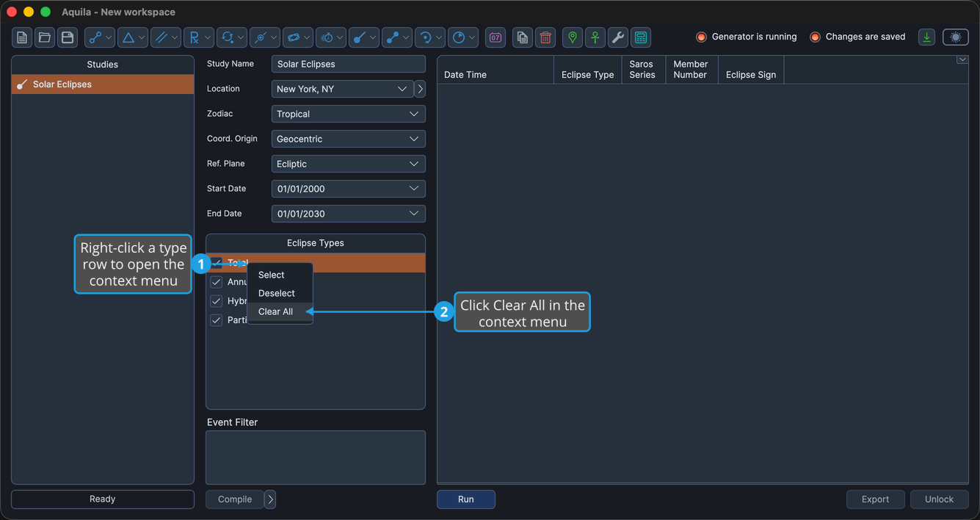Click the arrow button next to Compile
980x520 pixels.
[270, 499]
